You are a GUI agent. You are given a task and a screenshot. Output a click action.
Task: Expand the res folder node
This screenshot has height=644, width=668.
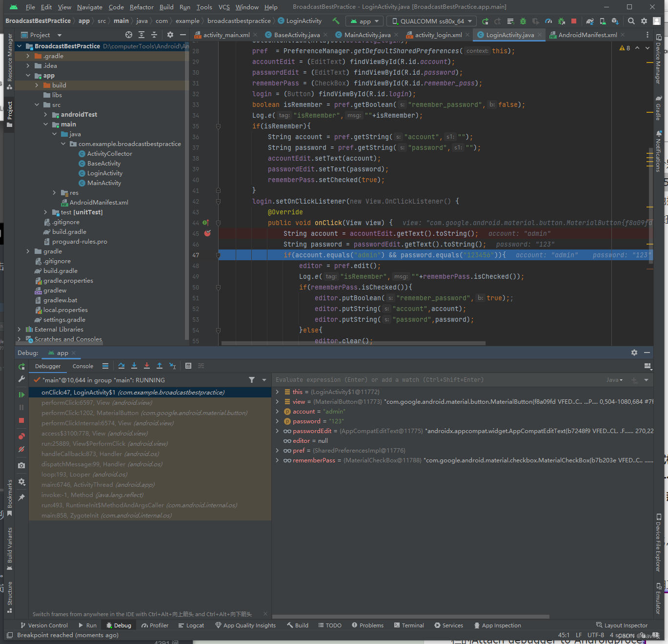click(54, 193)
